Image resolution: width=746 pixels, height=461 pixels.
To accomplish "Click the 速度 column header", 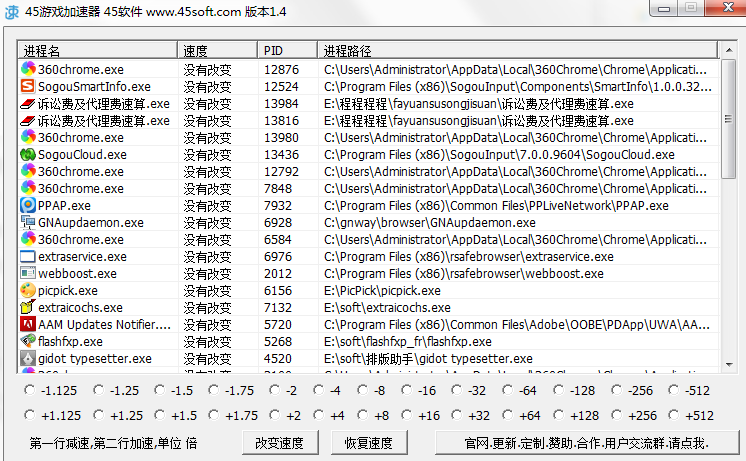I will 217,50.
